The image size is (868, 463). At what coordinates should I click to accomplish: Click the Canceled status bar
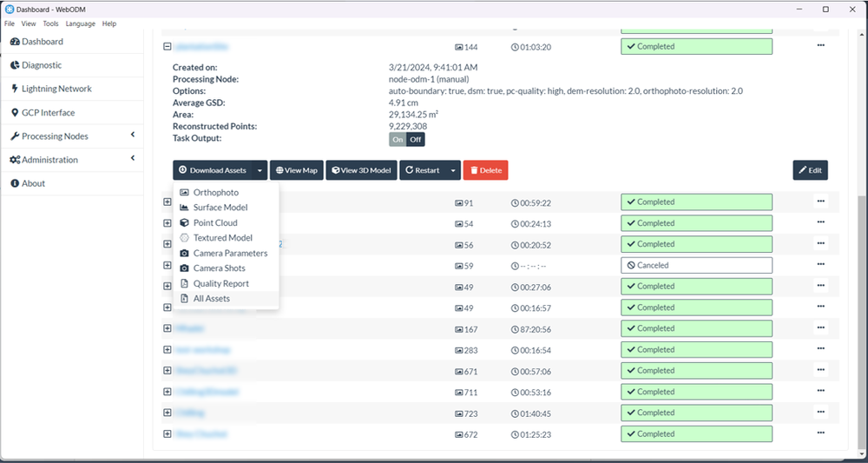click(x=696, y=265)
